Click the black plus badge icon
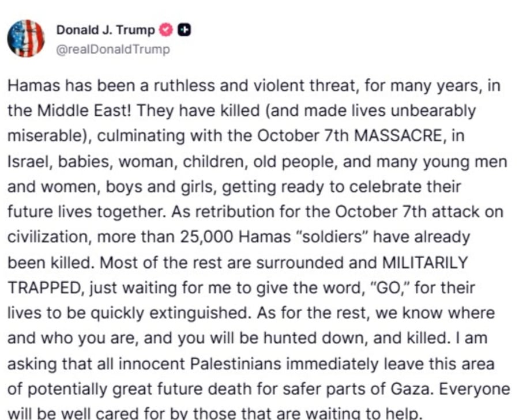519x420 pixels. point(183,30)
